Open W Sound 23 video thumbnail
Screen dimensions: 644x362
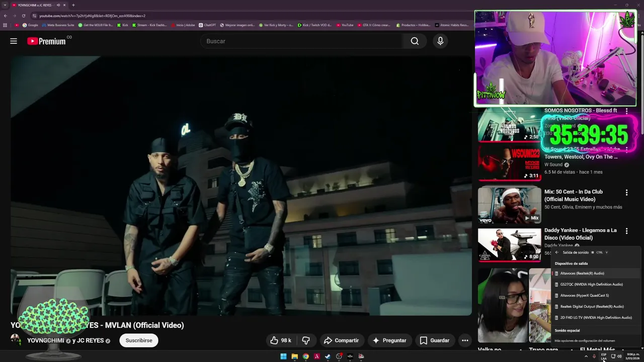(x=509, y=163)
